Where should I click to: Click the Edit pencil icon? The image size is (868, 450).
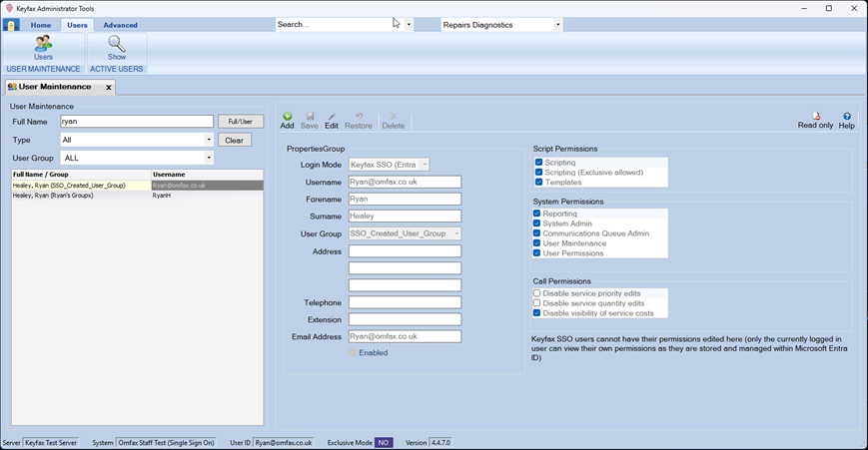[332, 117]
